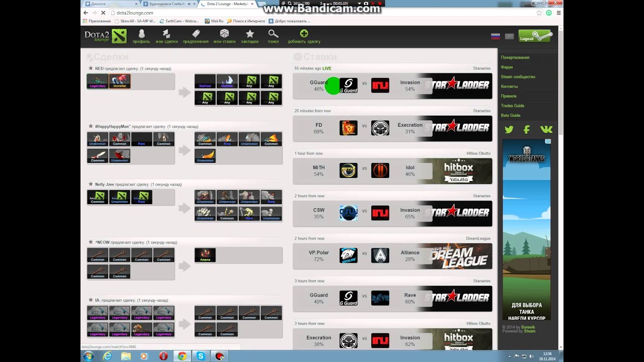Open the Facebook icon in sidebar
This screenshot has width=644, height=362.
pyautogui.click(x=527, y=129)
